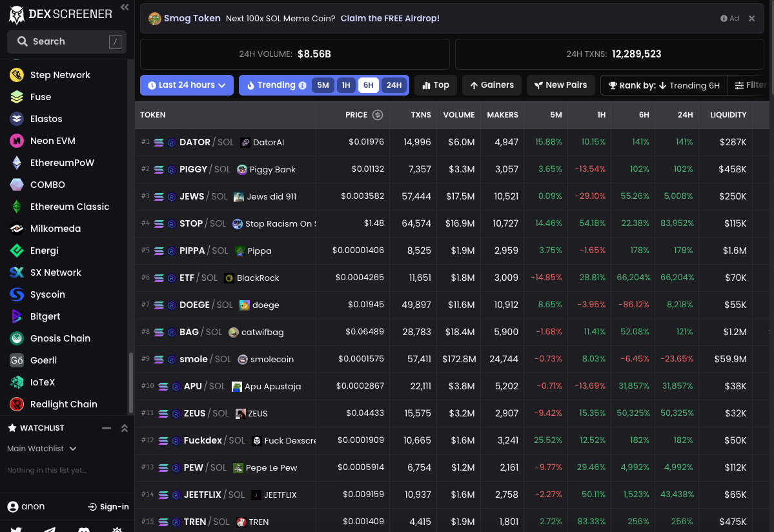The image size is (774, 532).
Task: Select the 1H trending timeframe
Action: pyautogui.click(x=346, y=85)
